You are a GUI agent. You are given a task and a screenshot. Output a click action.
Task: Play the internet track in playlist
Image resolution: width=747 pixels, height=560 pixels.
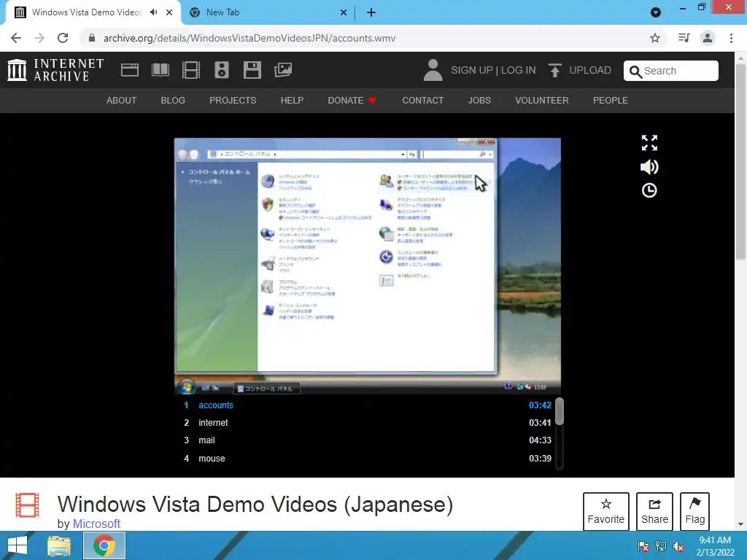coord(368,423)
